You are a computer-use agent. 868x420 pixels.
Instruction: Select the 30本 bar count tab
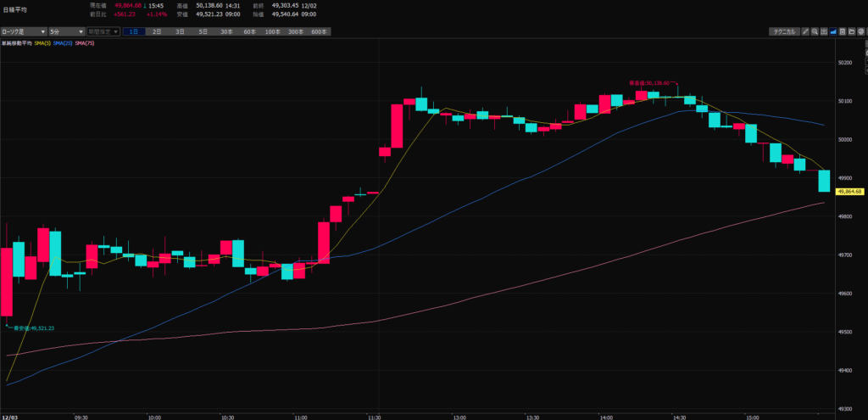click(x=226, y=31)
